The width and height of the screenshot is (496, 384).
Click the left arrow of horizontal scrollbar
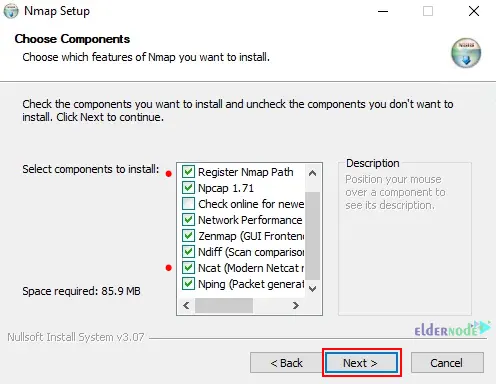click(186, 305)
